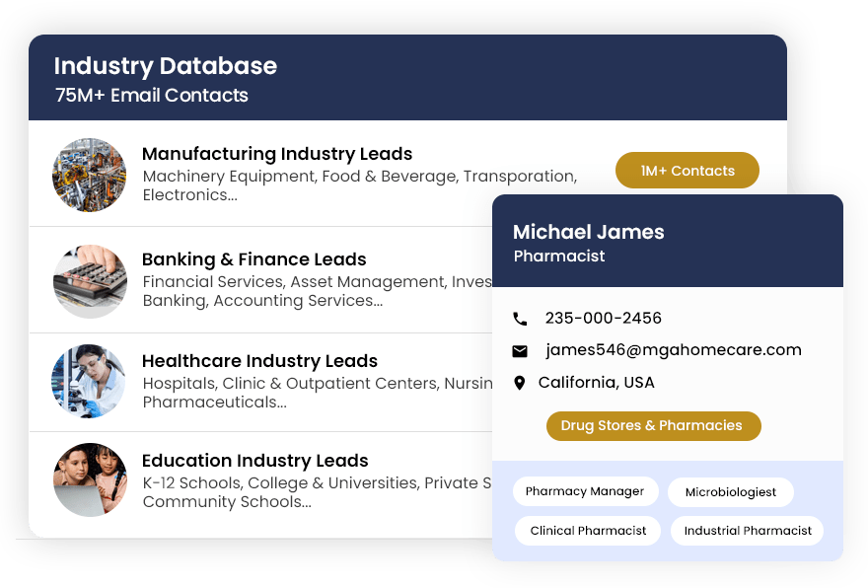Viewport: 868px width, 588px height.
Task: Click the location pin icon
Action: pyautogui.click(x=520, y=383)
